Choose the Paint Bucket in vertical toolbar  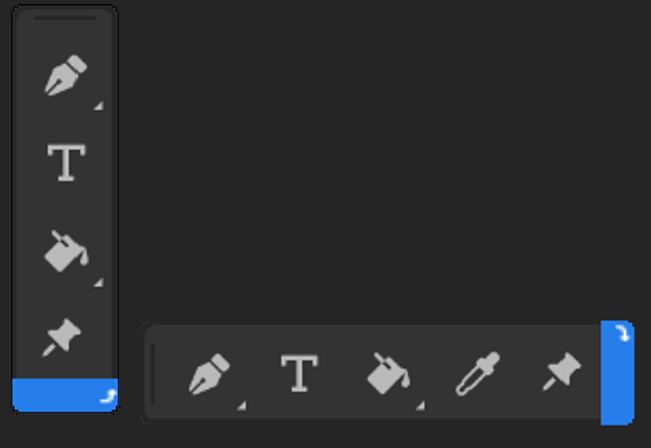66,251
